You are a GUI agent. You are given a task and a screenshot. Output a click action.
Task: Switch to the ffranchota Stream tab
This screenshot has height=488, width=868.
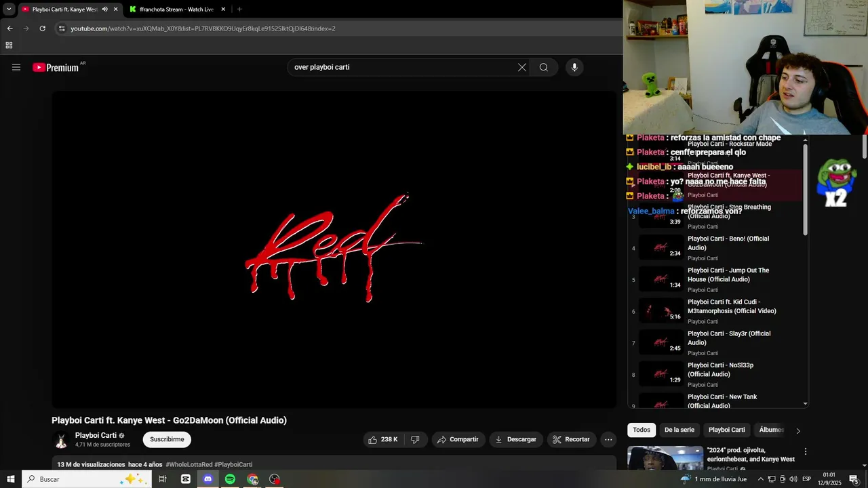pyautogui.click(x=176, y=9)
